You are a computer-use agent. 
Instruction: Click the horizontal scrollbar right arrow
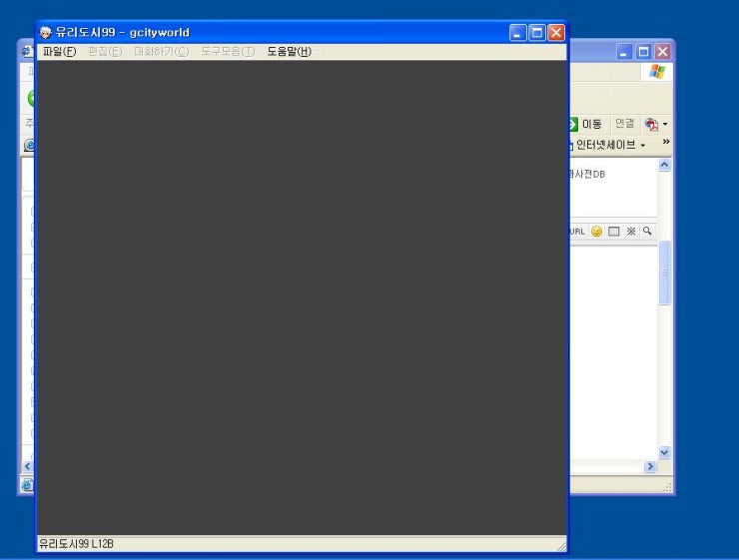tap(650, 466)
